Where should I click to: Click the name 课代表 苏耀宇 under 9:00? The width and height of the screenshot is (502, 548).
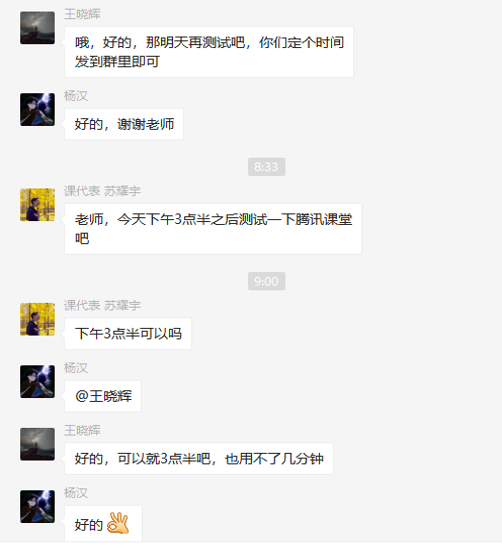pos(102,305)
